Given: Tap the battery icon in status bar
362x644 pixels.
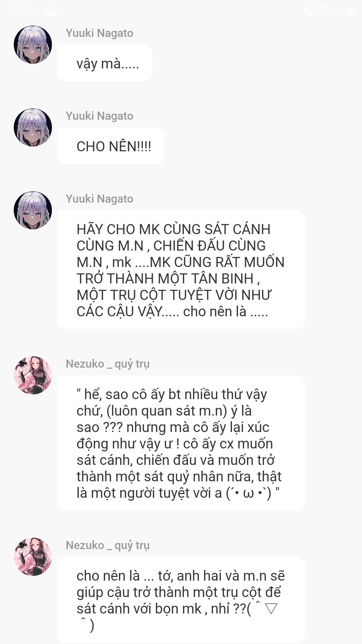Looking at the screenshot, I should [x=351, y=11].
